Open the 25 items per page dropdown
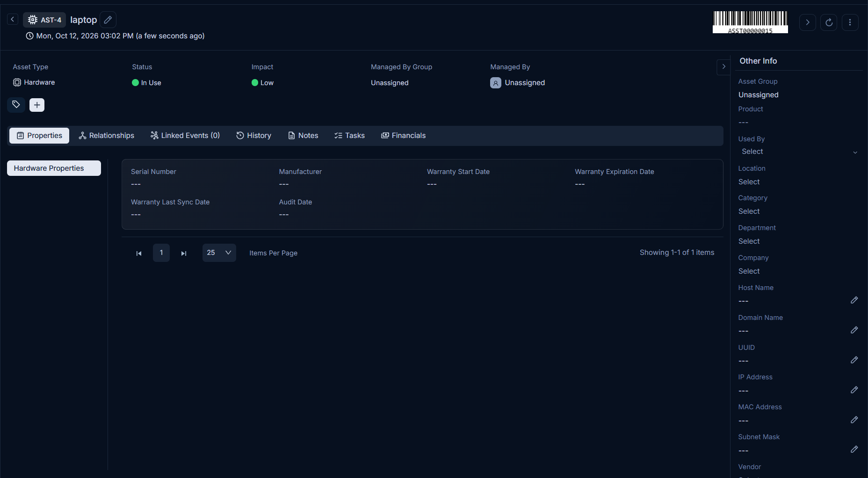The width and height of the screenshot is (868, 478). (x=219, y=253)
